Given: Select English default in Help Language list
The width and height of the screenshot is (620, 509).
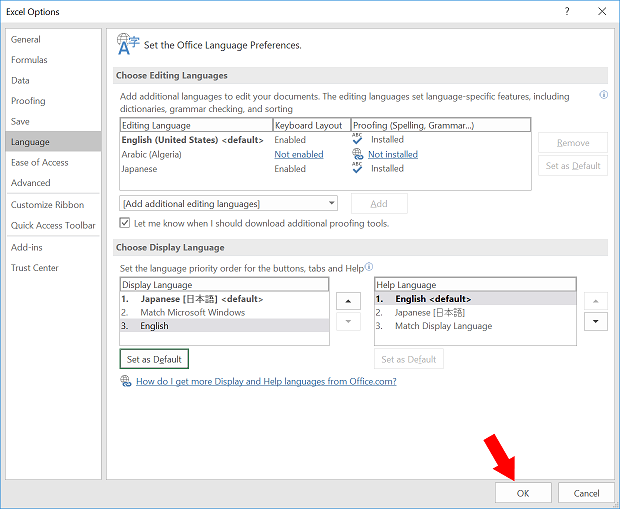Looking at the screenshot, I should 475,299.
